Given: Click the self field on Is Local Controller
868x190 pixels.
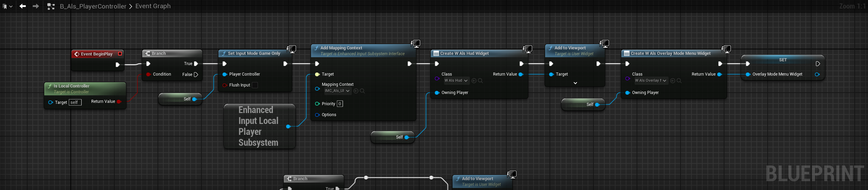Looking at the screenshot, I should pyautogui.click(x=75, y=102).
